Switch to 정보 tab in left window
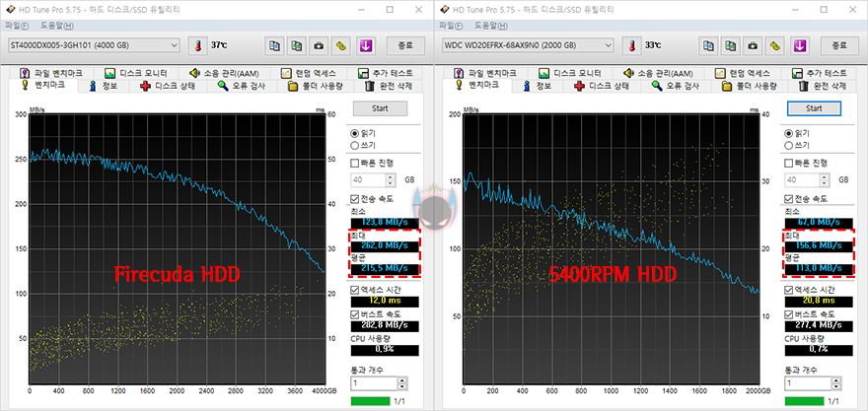 click(104, 86)
